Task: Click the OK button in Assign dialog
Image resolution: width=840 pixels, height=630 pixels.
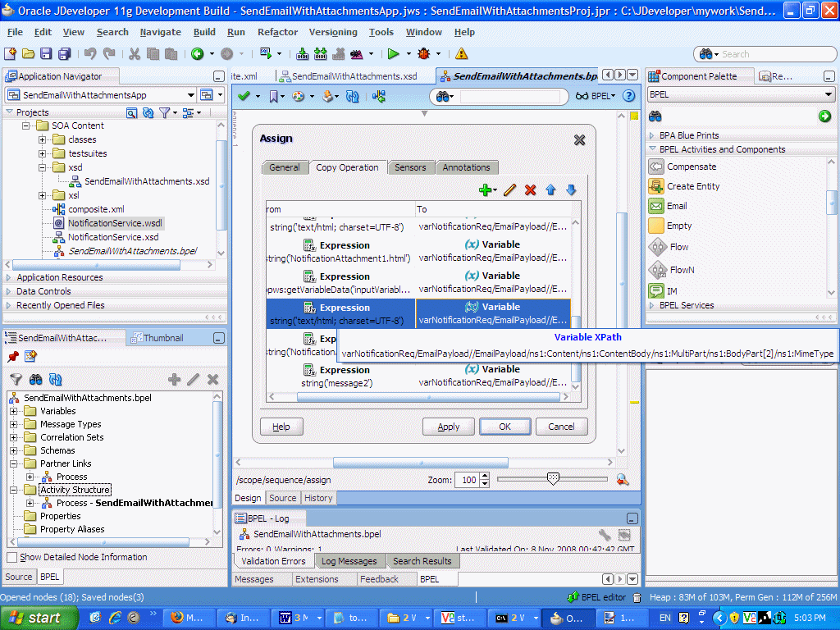Action: tap(505, 427)
